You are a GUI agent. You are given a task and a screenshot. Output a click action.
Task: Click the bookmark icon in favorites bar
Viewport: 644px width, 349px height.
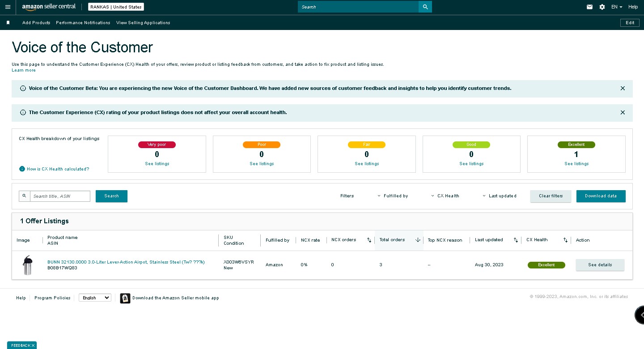[8, 22]
